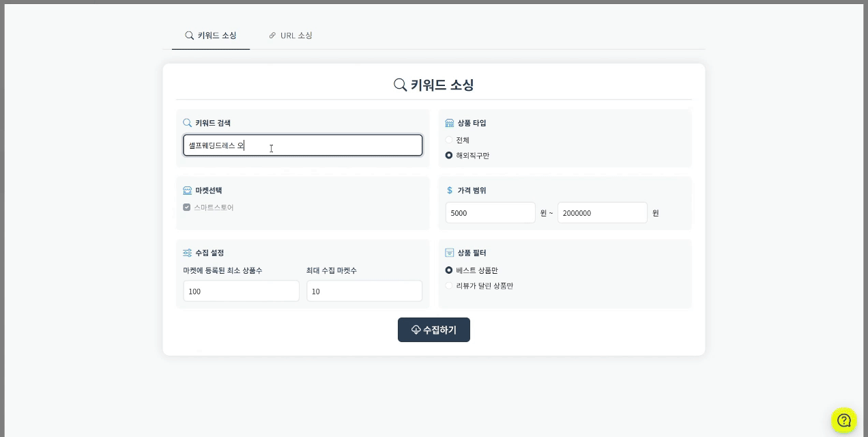Click the dollar icon next to 가격 범위

point(450,191)
